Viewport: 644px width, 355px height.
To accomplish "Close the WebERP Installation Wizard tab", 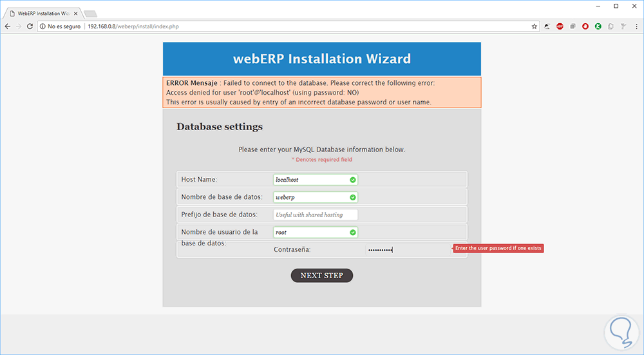I will click(x=75, y=14).
